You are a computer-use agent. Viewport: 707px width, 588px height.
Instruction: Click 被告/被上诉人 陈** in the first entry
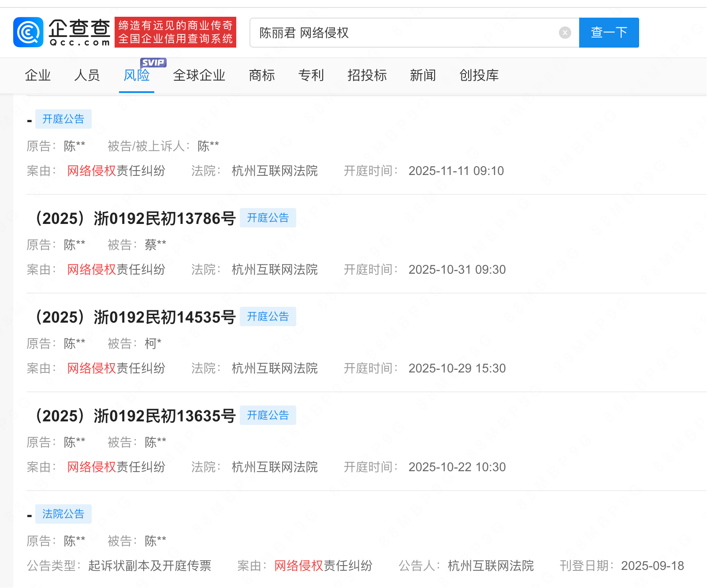(208, 146)
